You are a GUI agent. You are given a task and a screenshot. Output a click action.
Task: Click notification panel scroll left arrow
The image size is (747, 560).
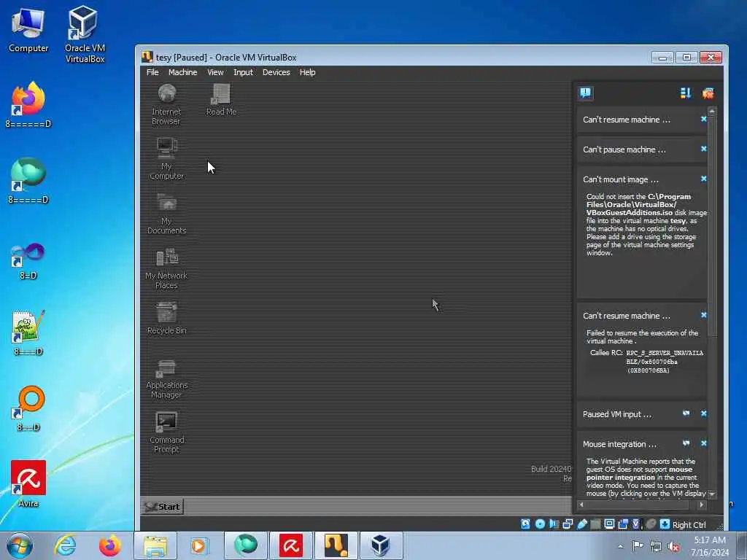(x=581, y=505)
